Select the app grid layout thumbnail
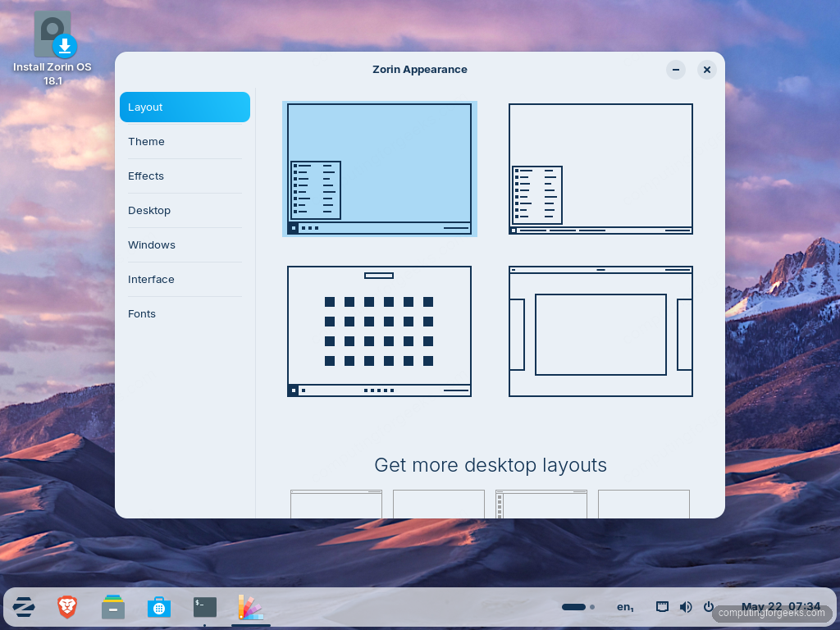The image size is (840, 630). [x=379, y=331]
